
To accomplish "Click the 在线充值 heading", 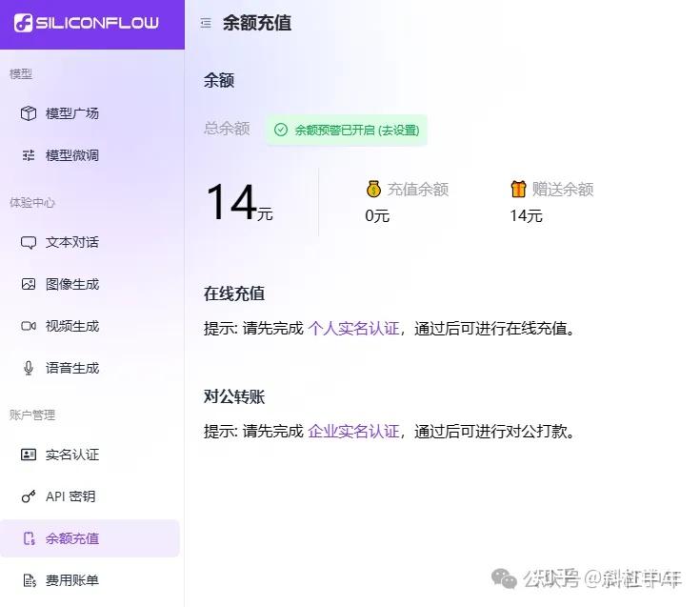I will (234, 293).
